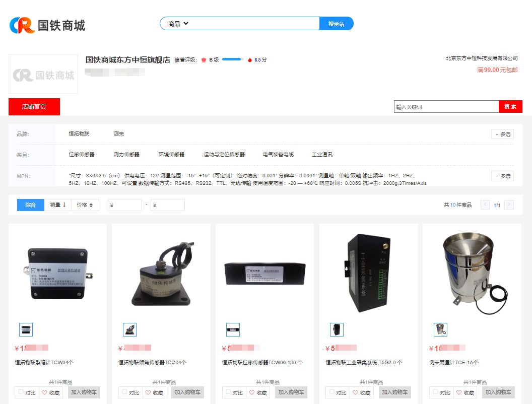Select category 测力传感器

126,155
